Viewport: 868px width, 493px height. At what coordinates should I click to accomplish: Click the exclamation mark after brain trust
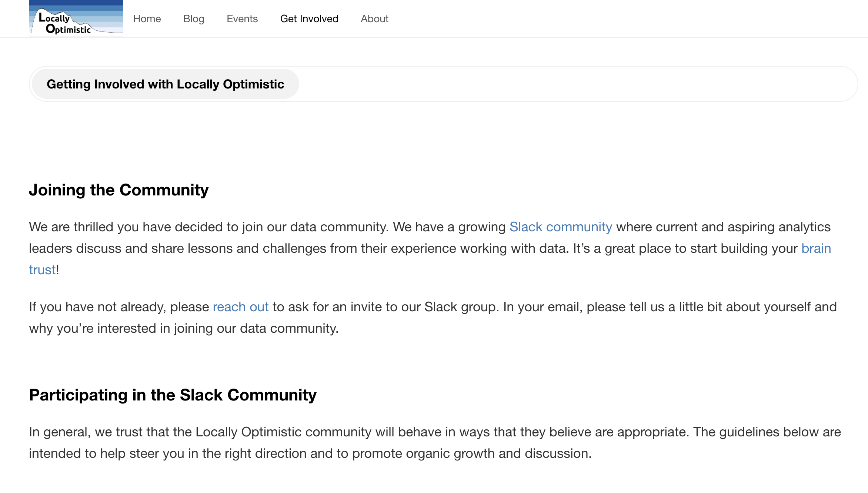pyautogui.click(x=57, y=269)
